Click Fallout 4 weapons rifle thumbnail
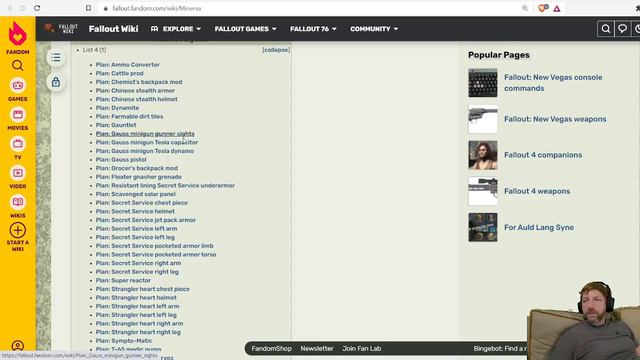Image resolution: width=640 pixels, height=360 pixels. click(x=483, y=191)
